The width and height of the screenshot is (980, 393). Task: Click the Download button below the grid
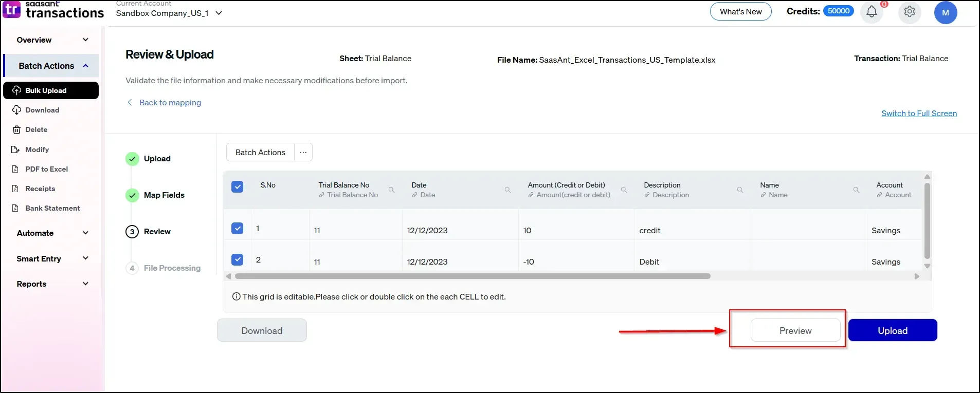262,330
